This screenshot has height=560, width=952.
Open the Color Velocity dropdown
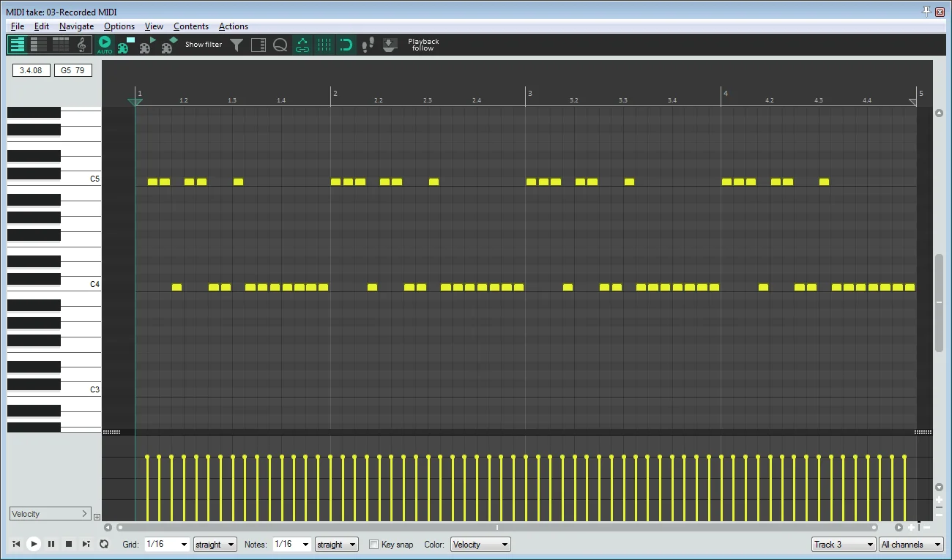coord(480,545)
